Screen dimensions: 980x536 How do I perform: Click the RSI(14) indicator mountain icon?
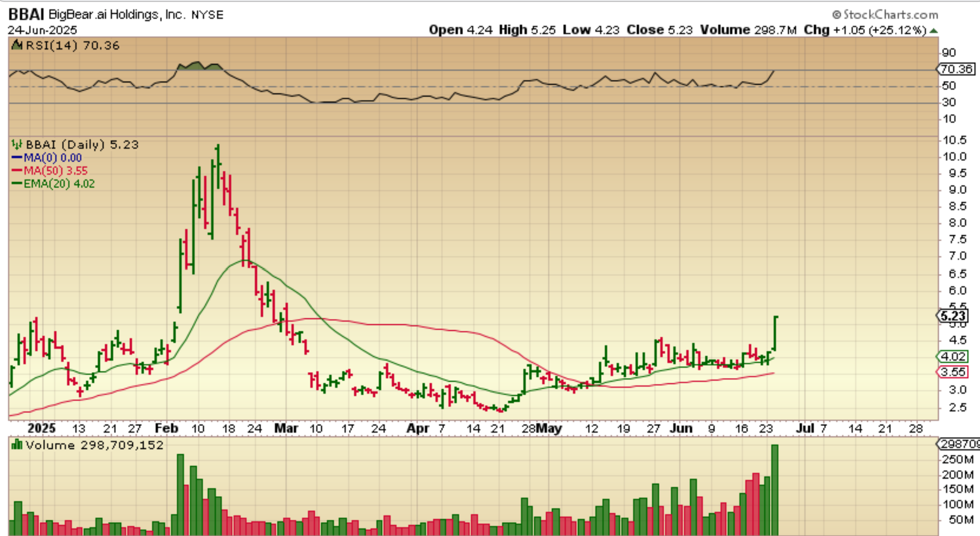pyautogui.click(x=17, y=45)
